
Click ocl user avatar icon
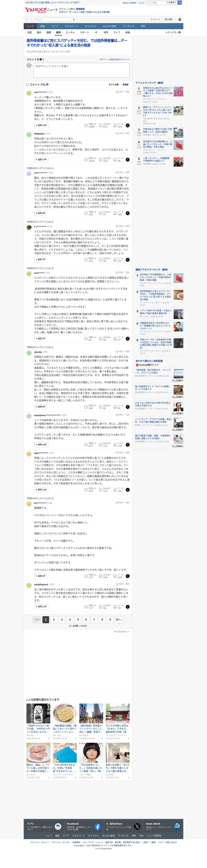coord(29,93)
